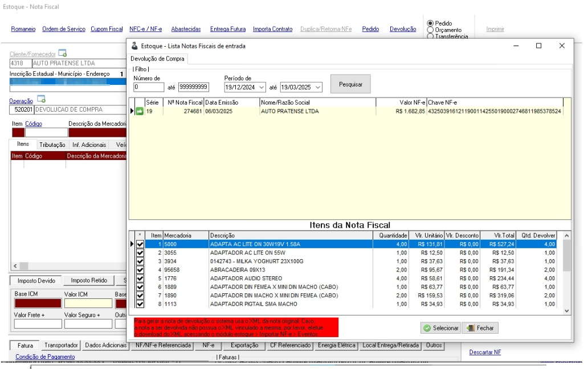Image resolution: width=588 pixels, height=369 pixels.
Task: Click the scroll down arrow in the items list
Action: click(566, 310)
